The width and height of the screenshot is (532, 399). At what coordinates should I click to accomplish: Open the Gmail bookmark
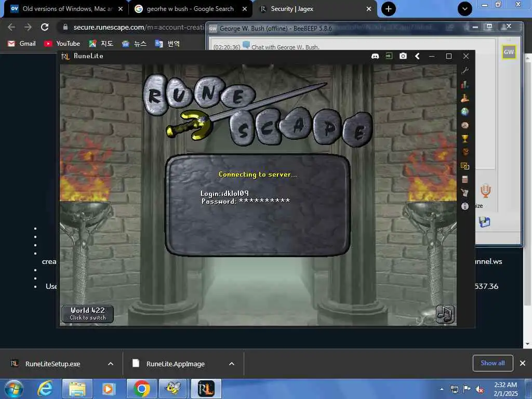point(21,44)
